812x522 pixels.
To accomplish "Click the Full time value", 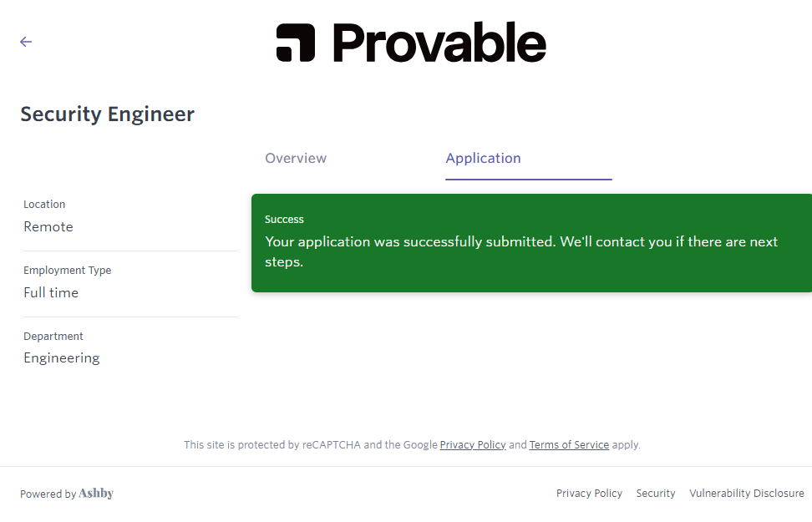I will tap(51, 293).
